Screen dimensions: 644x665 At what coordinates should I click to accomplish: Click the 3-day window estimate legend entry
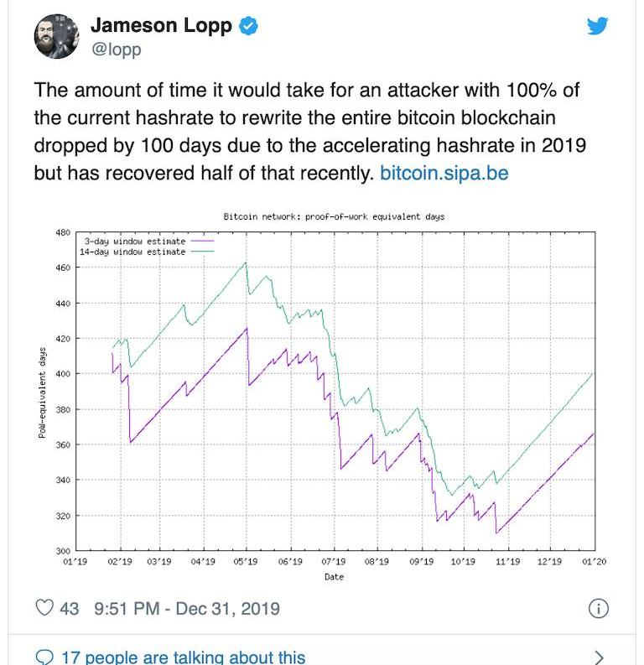(135, 242)
